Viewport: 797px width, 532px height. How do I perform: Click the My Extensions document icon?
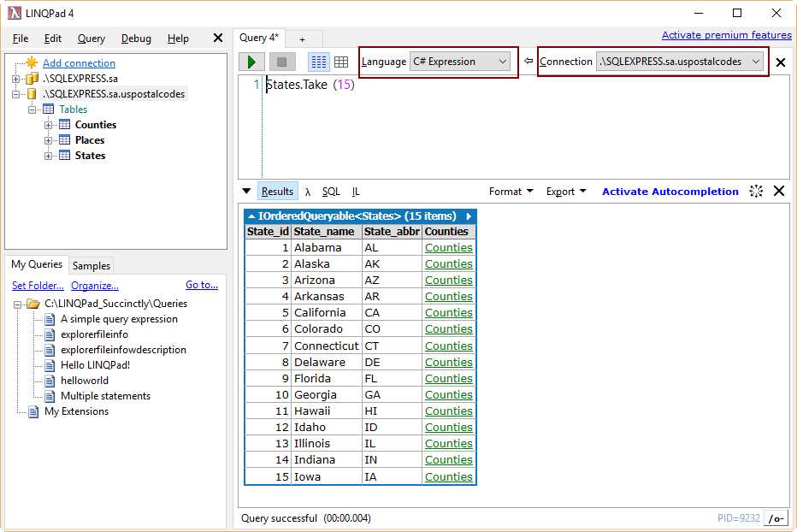[33, 411]
